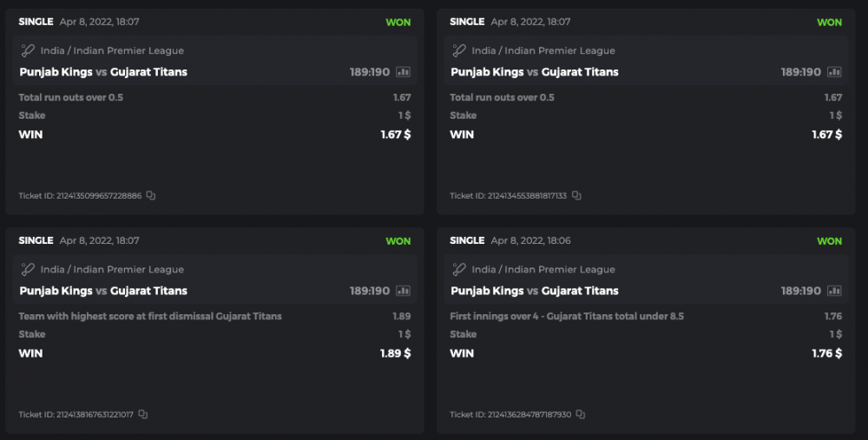Click the WON status on the top-right ticket
The width and height of the screenshot is (868, 440).
[x=829, y=23]
